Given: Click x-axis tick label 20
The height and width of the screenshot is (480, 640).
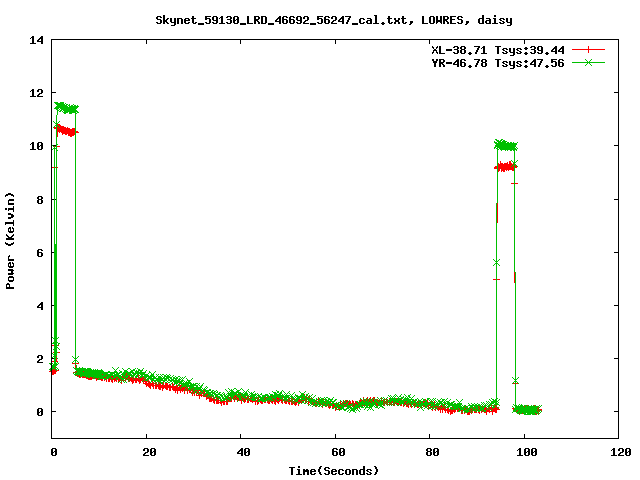Looking at the screenshot, I should (x=149, y=452).
